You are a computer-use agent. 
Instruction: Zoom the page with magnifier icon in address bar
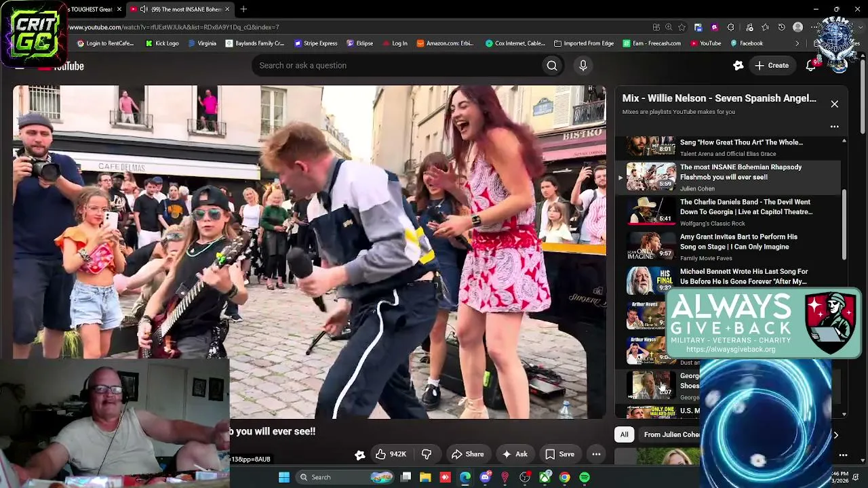click(x=669, y=27)
